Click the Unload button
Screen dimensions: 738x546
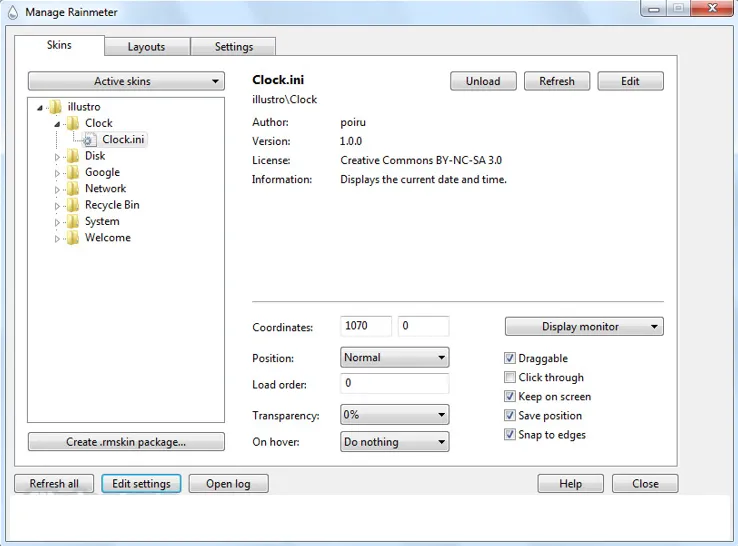pos(483,81)
